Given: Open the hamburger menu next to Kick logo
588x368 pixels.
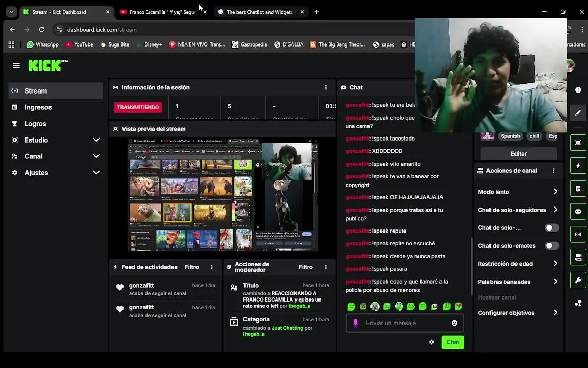Looking at the screenshot, I should point(16,66).
